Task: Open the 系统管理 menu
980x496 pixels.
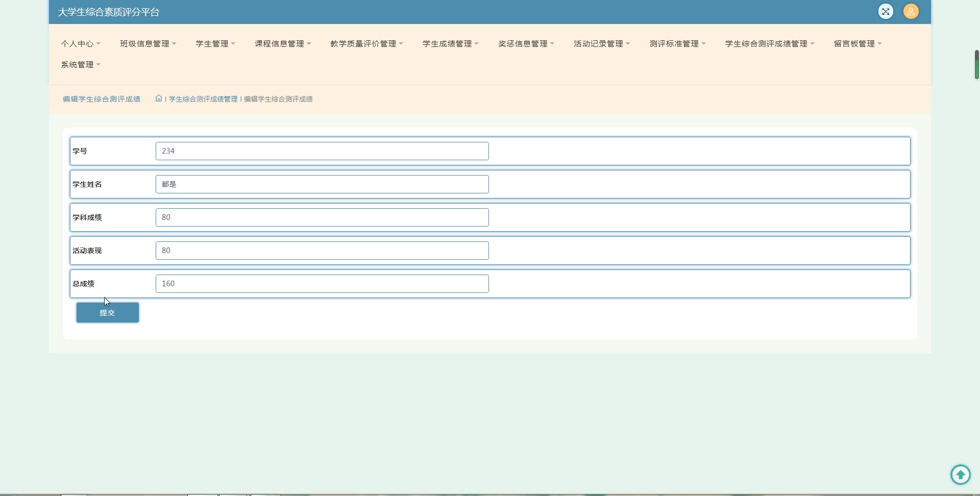Action: click(81, 65)
